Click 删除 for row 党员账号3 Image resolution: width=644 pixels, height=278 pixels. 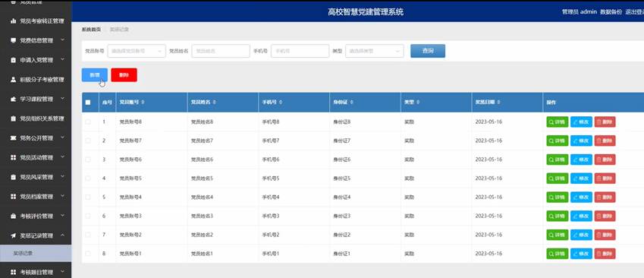tap(605, 216)
